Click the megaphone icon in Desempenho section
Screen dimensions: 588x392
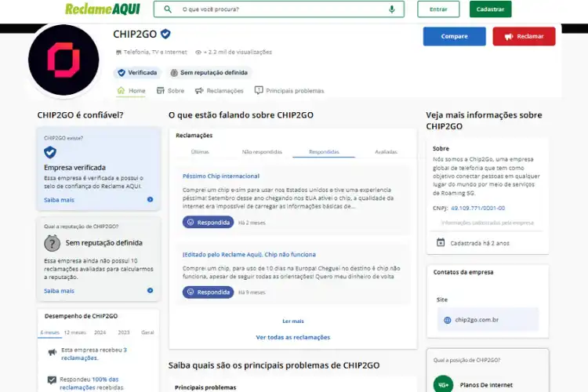tap(52, 352)
